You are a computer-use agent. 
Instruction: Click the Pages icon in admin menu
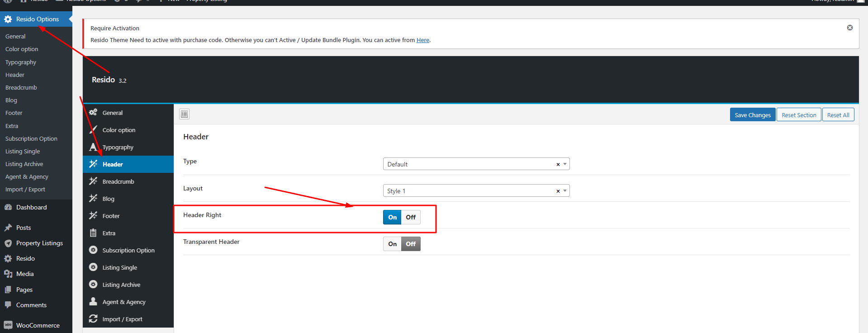coord(8,290)
